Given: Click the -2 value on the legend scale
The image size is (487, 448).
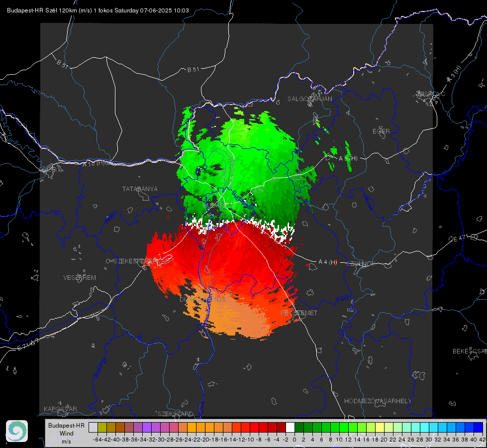Looking at the screenshot, I should click(286, 440).
